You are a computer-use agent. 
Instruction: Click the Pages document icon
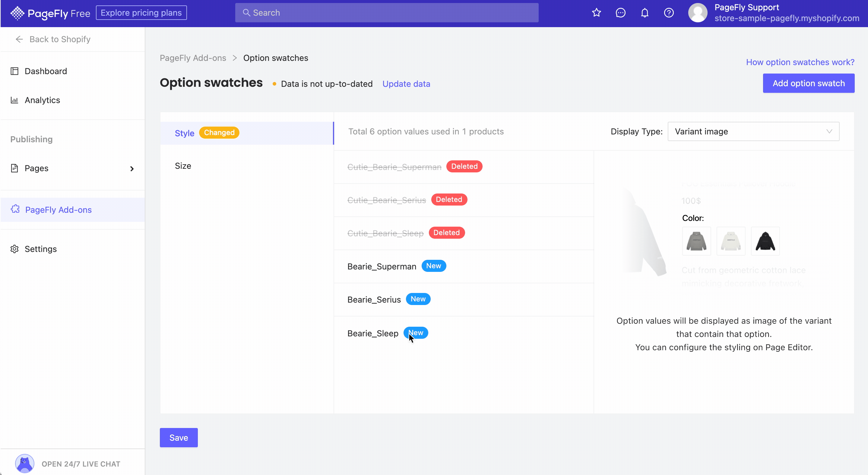pyautogui.click(x=14, y=168)
